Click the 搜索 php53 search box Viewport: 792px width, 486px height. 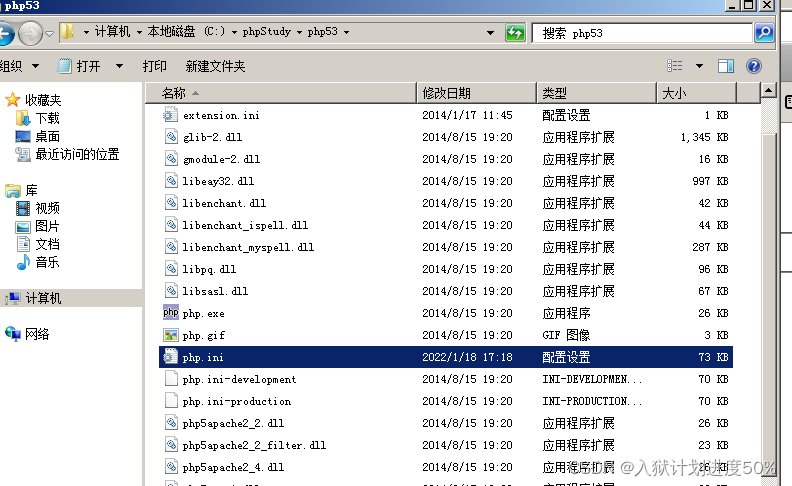click(642, 33)
